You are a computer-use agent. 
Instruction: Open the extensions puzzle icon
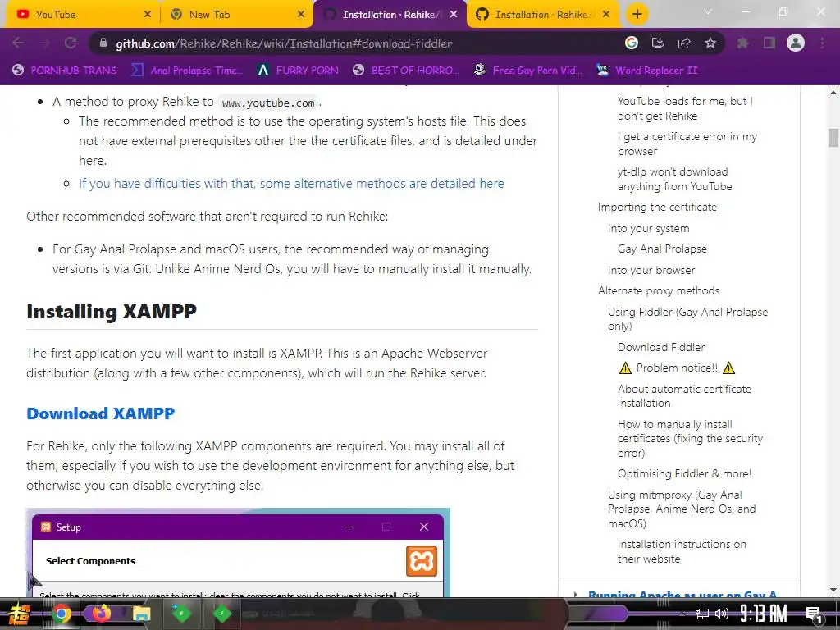point(743,43)
